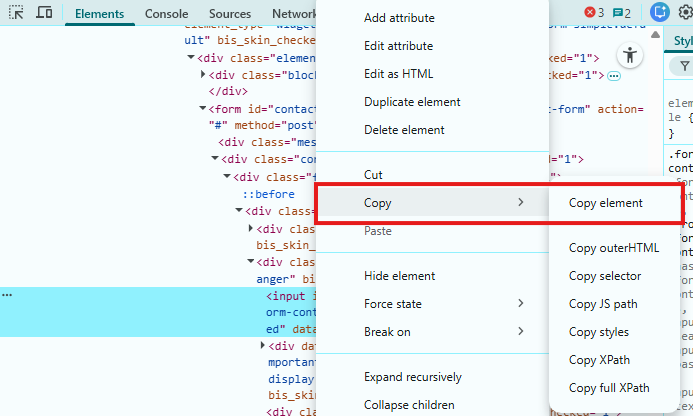Activate the inspect element picker icon
The image size is (693, 416).
16,12
